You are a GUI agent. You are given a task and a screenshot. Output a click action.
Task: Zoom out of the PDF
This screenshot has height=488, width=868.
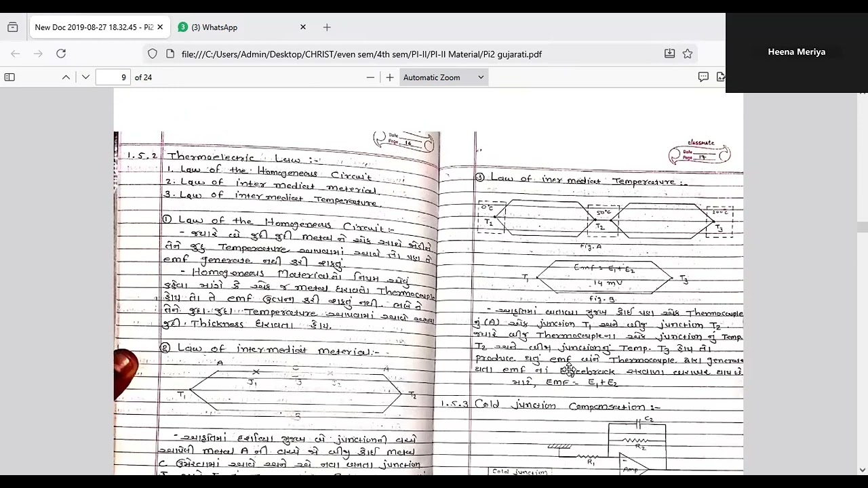[370, 77]
